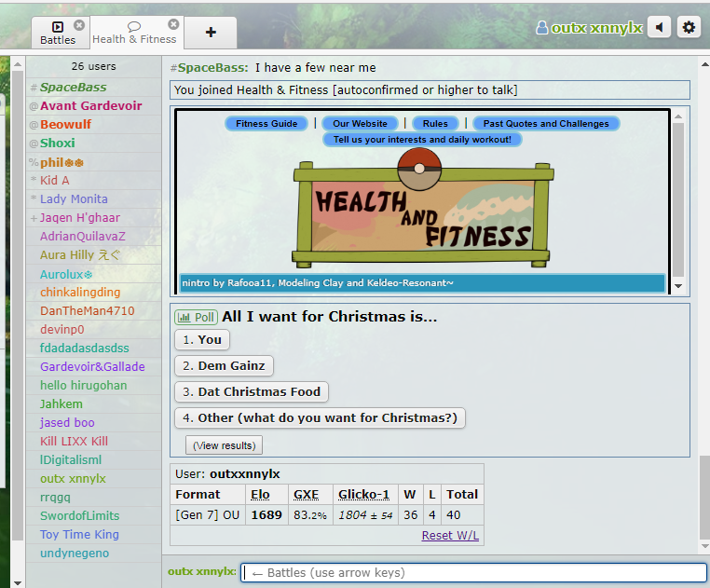This screenshot has width=710, height=588.
Task: Select Jaqen H'ghaar user
Action: pos(94,217)
